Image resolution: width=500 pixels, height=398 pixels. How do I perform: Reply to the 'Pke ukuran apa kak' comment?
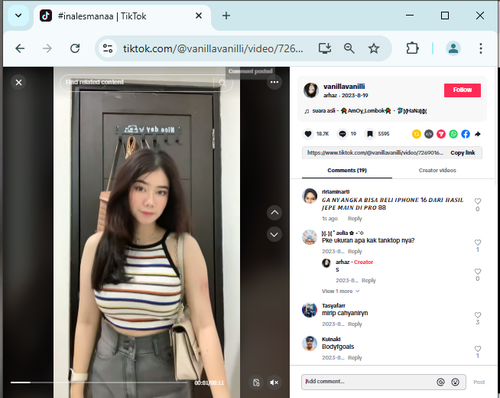tap(355, 251)
